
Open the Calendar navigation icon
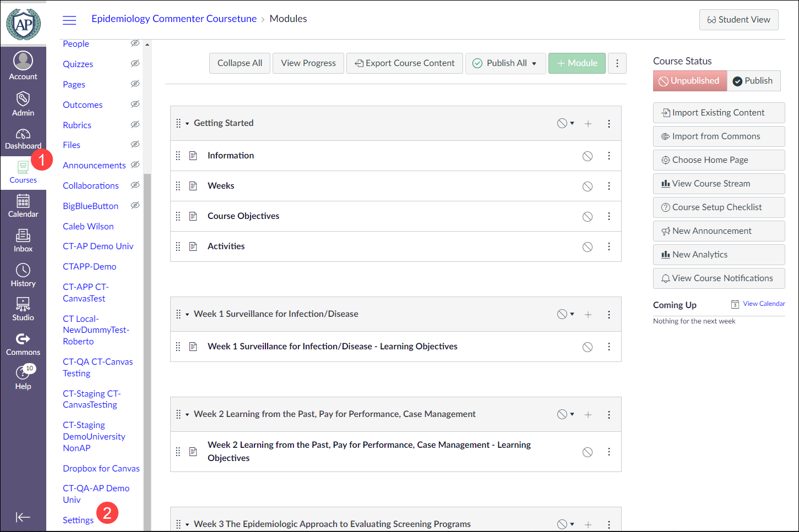click(23, 206)
